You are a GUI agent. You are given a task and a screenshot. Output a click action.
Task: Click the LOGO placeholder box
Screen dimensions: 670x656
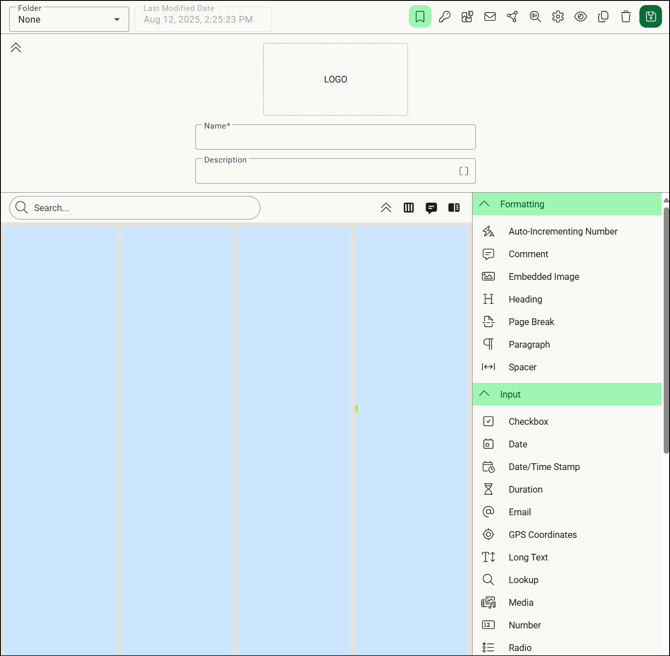[x=335, y=79]
